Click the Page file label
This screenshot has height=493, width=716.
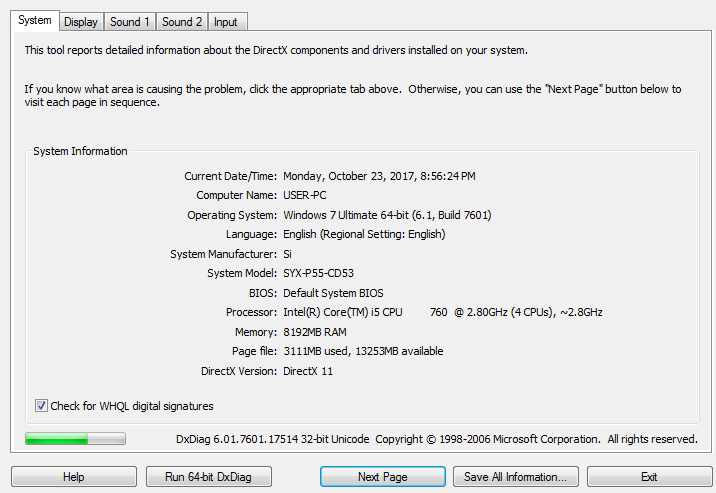pos(254,351)
